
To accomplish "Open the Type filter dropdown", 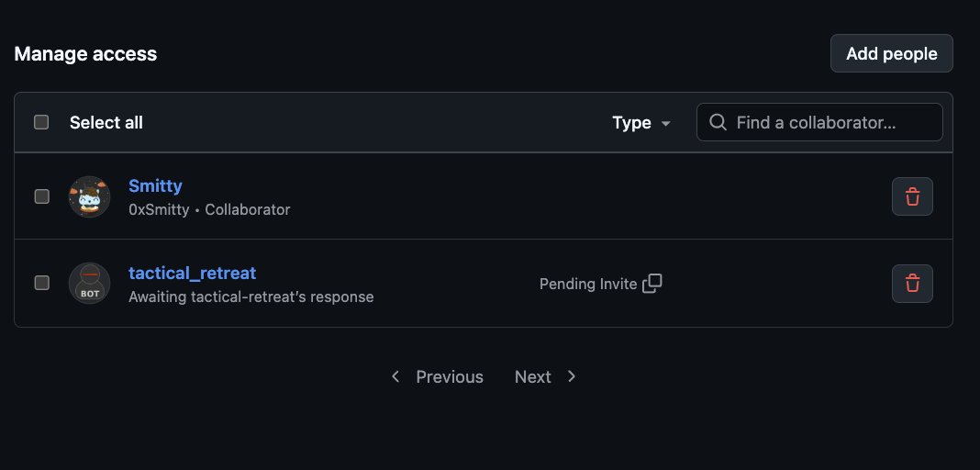I will pos(641,122).
